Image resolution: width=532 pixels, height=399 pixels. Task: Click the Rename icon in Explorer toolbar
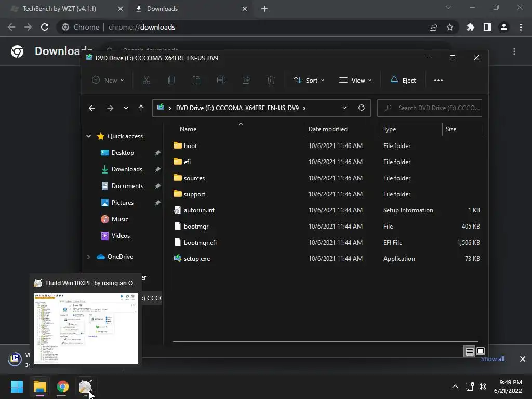coord(221,81)
